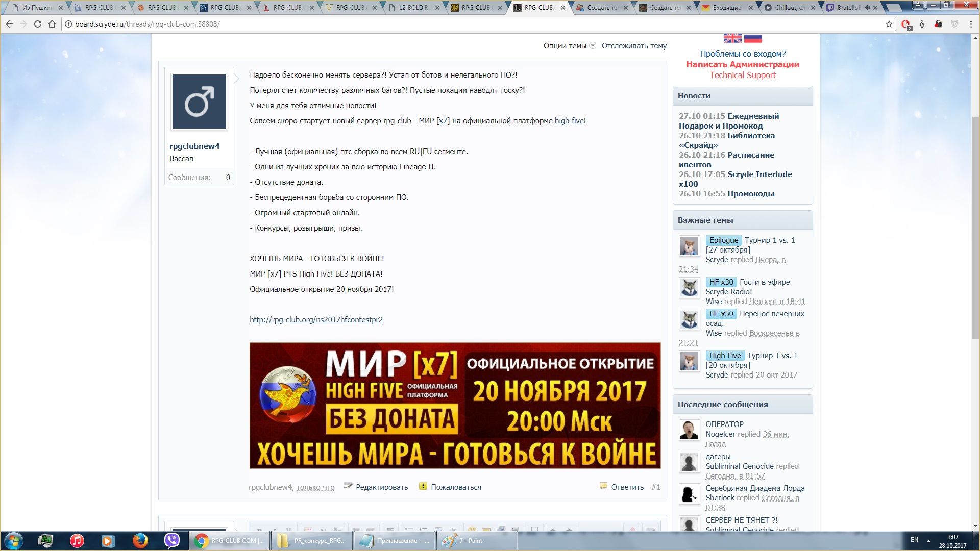
Task: Open the first 'Создать тему' tab
Action: click(x=602, y=8)
